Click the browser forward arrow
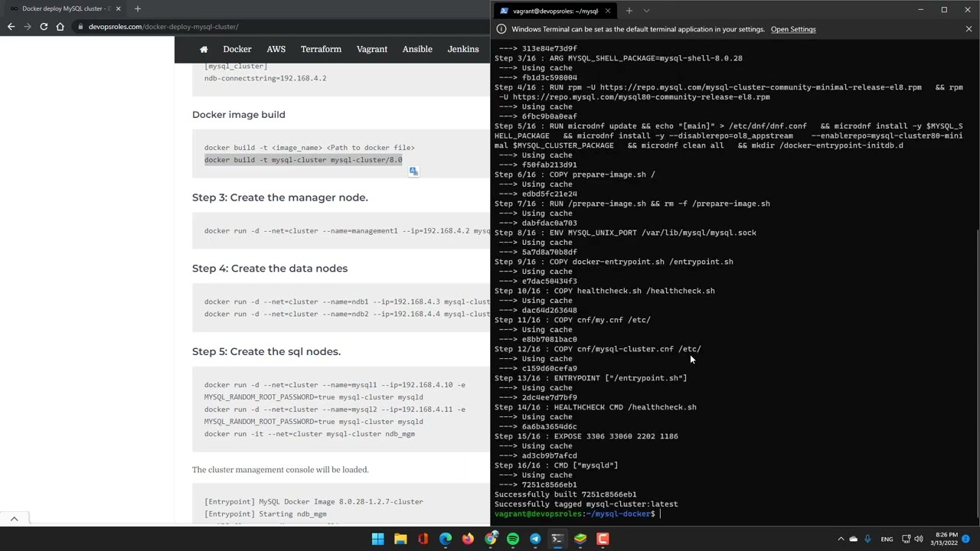 28,27
